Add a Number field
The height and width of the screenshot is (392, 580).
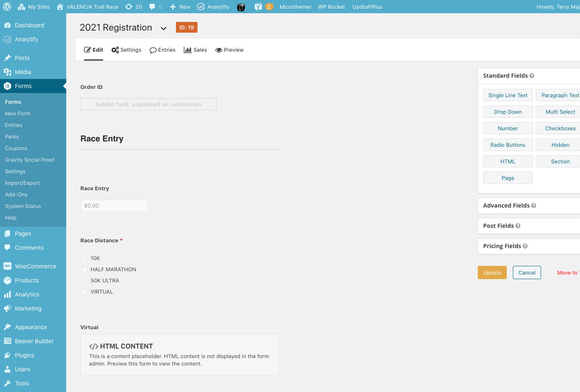point(508,128)
